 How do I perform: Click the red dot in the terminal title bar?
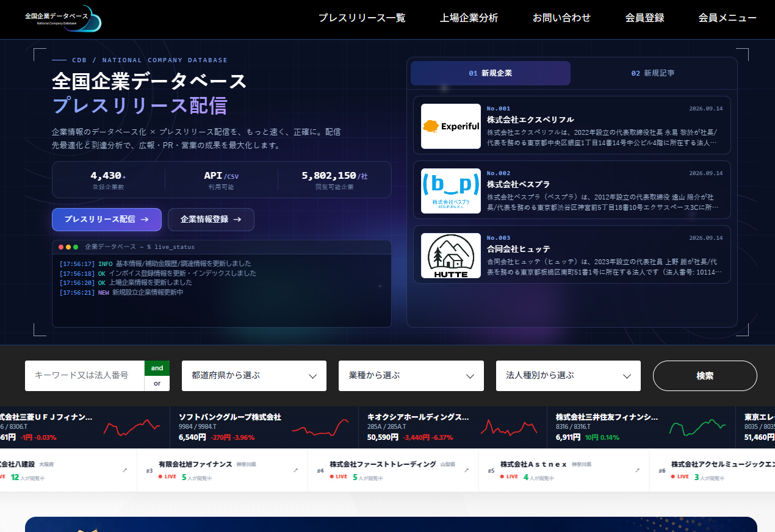61,247
